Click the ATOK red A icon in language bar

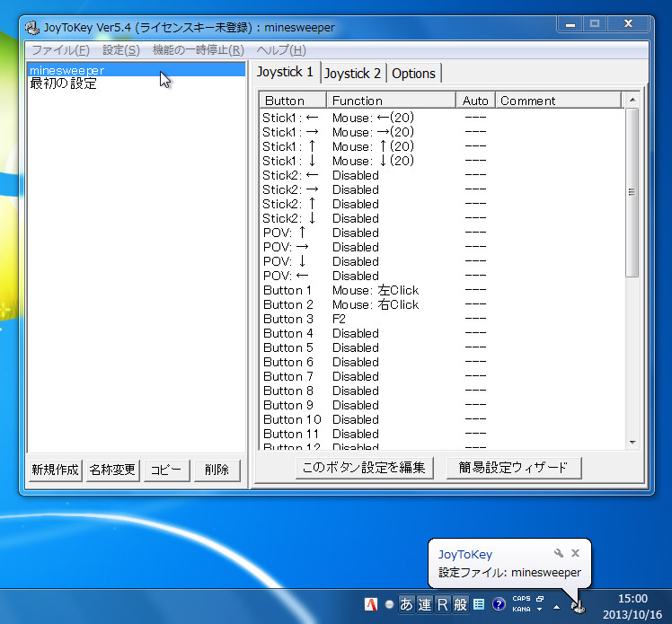tap(371, 604)
